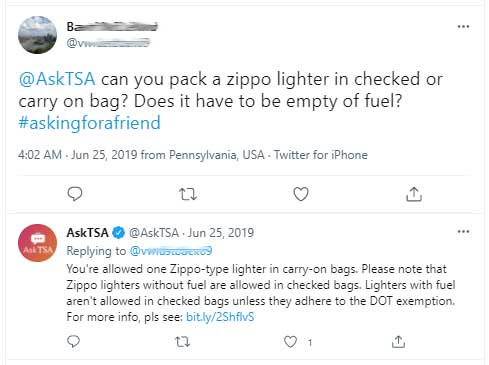The image size is (489, 365).
Task: Retweet the original zippo lighter tweet
Action: (x=188, y=194)
